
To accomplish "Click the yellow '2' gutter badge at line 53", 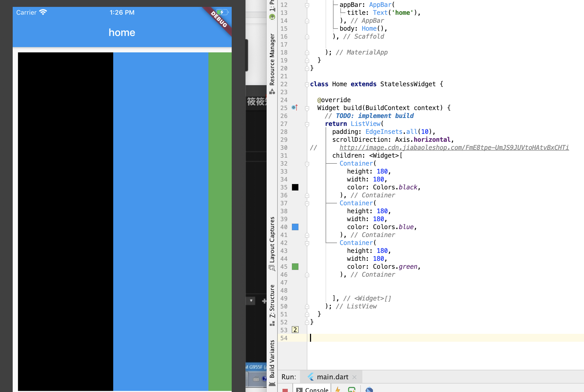I will pos(295,330).
